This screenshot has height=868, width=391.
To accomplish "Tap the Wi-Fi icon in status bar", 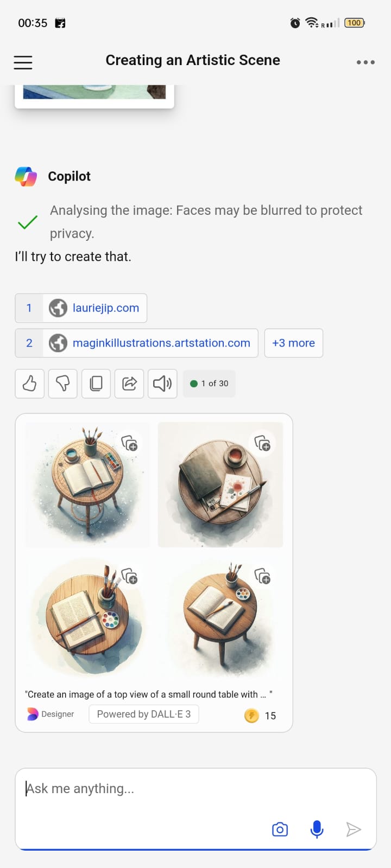I will click(x=312, y=22).
